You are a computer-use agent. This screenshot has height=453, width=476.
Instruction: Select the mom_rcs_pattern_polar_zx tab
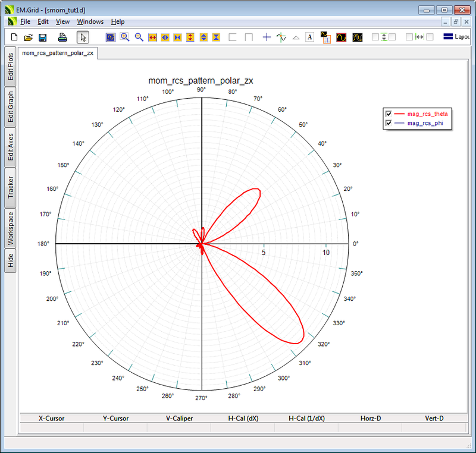click(56, 52)
